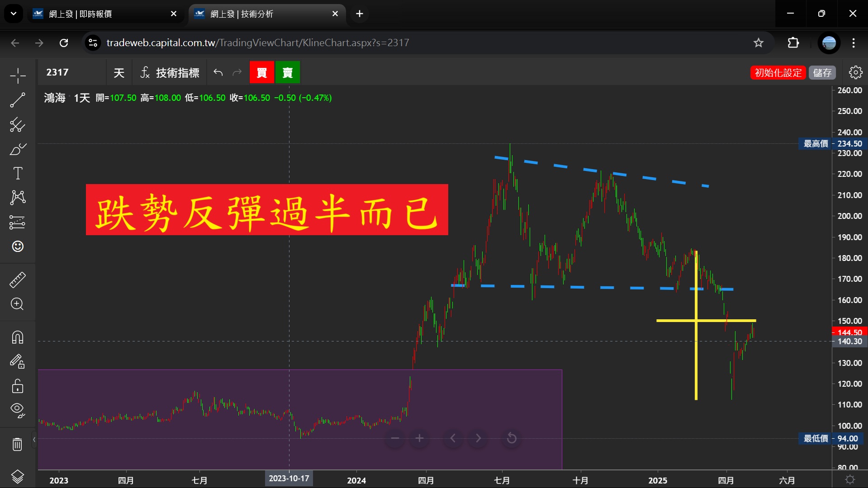The height and width of the screenshot is (488, 868).
Task: Reload the current page
Action: [64, 43]
